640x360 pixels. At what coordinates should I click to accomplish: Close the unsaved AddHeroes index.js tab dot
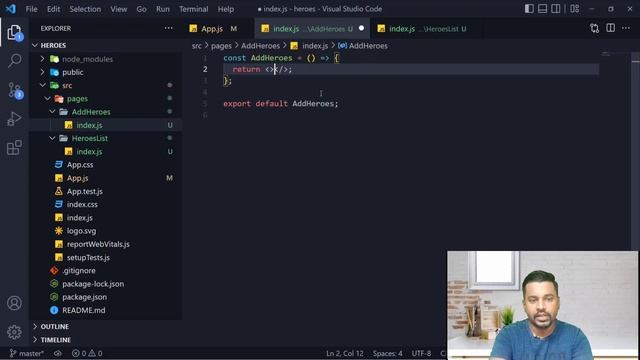pyautogui.click(x=361, y=28)
